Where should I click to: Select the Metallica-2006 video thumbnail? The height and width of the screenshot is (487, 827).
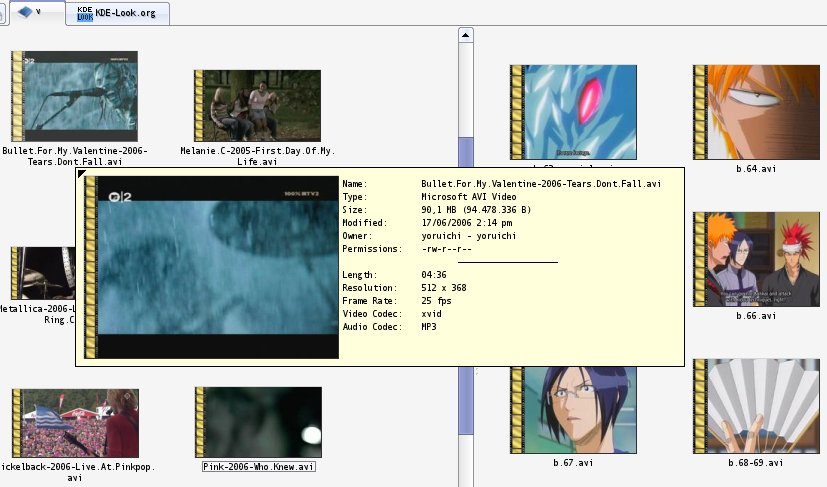(43, 273)
